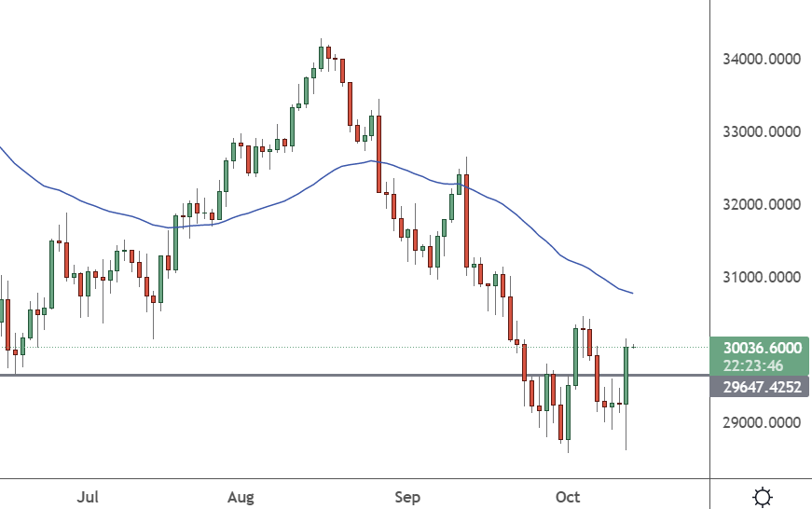Select the 29647.4252 horizontal line label
Screen dimensions: 812x509
(x=760, y=386)
